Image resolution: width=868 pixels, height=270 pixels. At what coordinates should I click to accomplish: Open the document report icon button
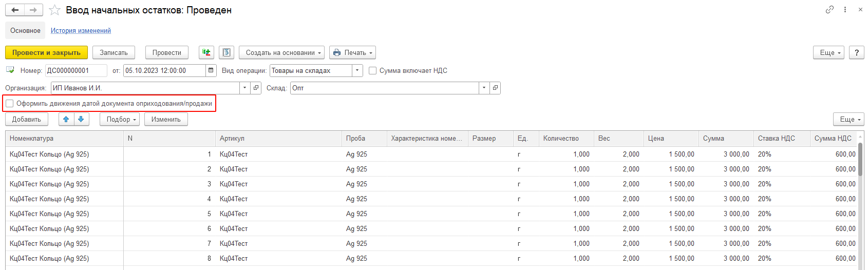tap(227, 52)
